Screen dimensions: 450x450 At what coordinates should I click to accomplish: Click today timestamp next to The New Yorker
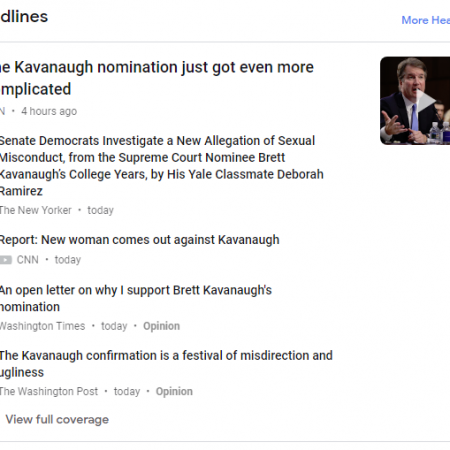(x=100, y=210)
